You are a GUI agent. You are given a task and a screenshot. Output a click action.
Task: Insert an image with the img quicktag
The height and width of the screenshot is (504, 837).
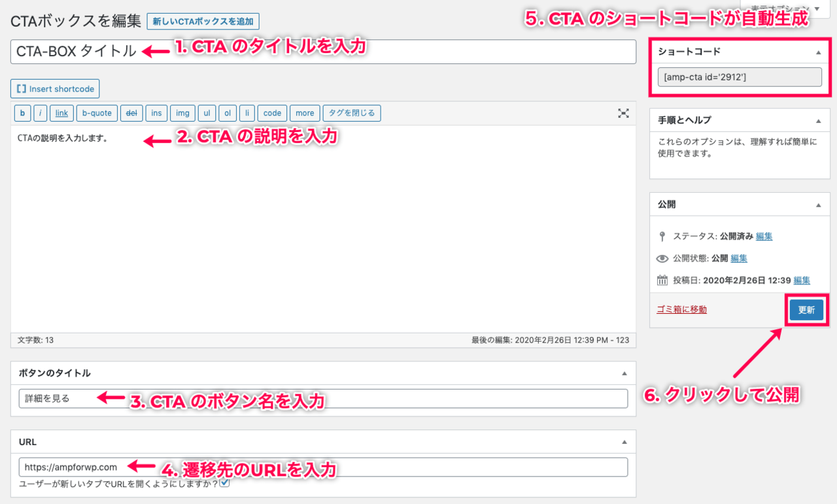pyautogui.click(x=182, y=113)
